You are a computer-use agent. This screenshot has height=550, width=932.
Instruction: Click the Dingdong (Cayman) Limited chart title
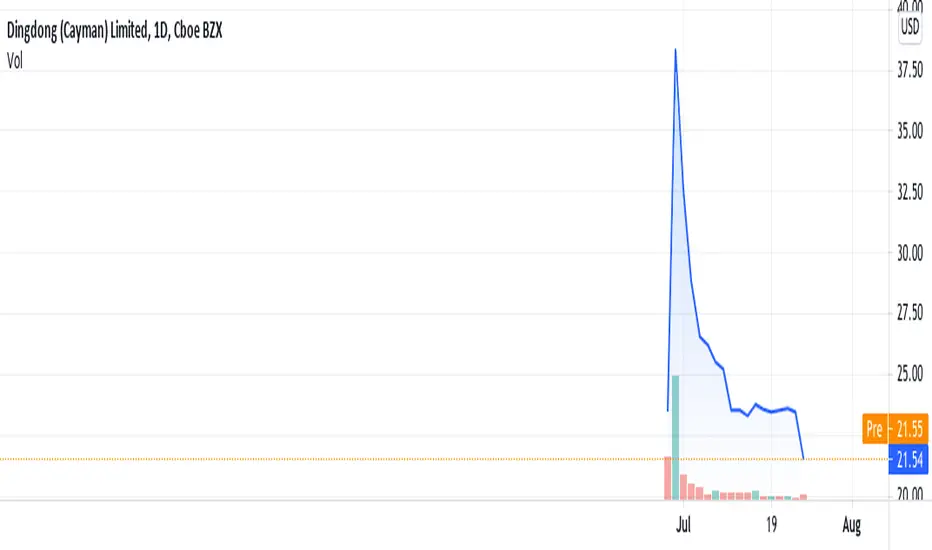114,30
